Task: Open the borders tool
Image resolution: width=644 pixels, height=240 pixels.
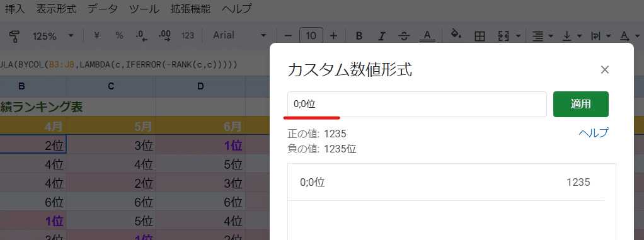Action: tap(480, 36)
